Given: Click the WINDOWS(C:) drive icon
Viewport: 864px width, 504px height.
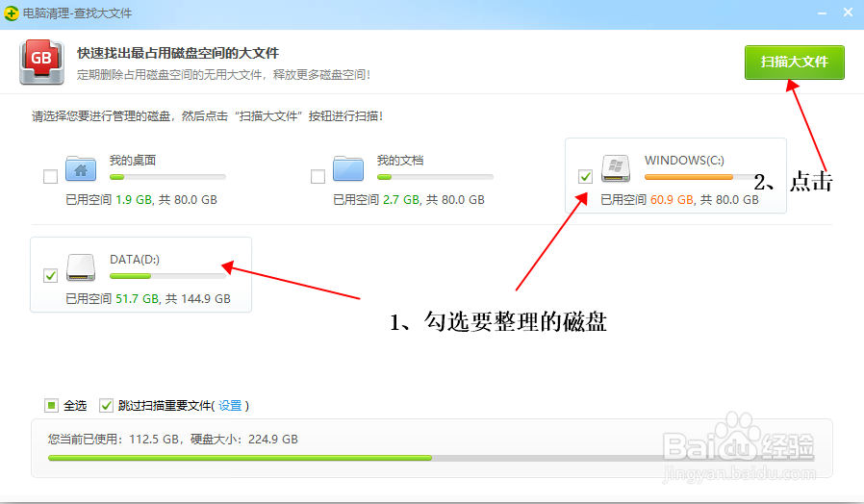Looking at the screenshot, I should (616, 168).
